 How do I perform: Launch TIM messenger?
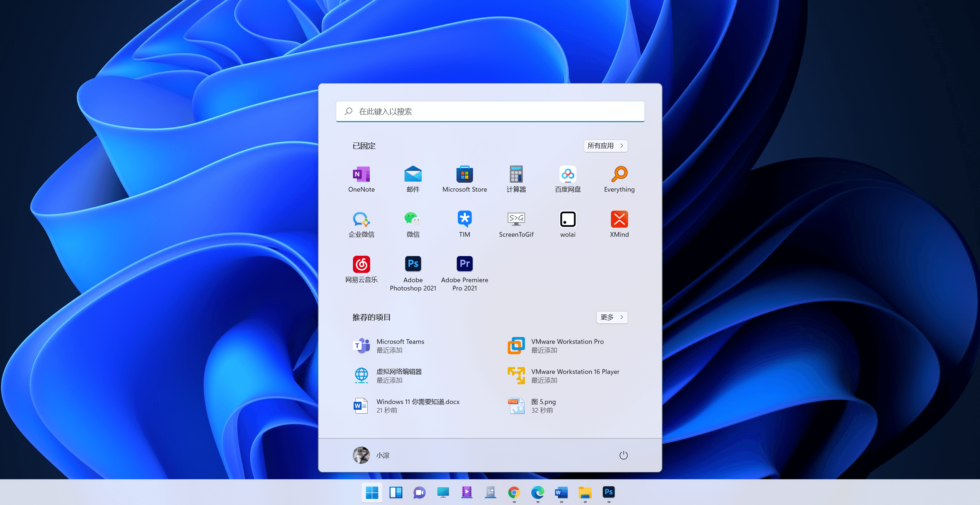[464, 223]
